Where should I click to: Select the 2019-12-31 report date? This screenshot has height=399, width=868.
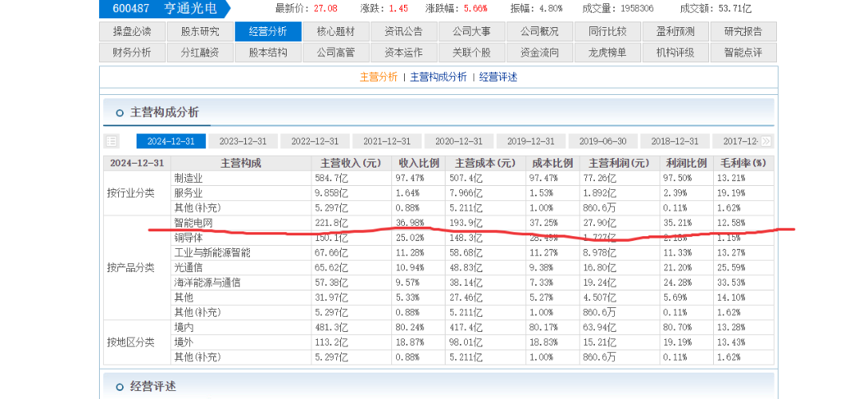(x=531, y=141)
